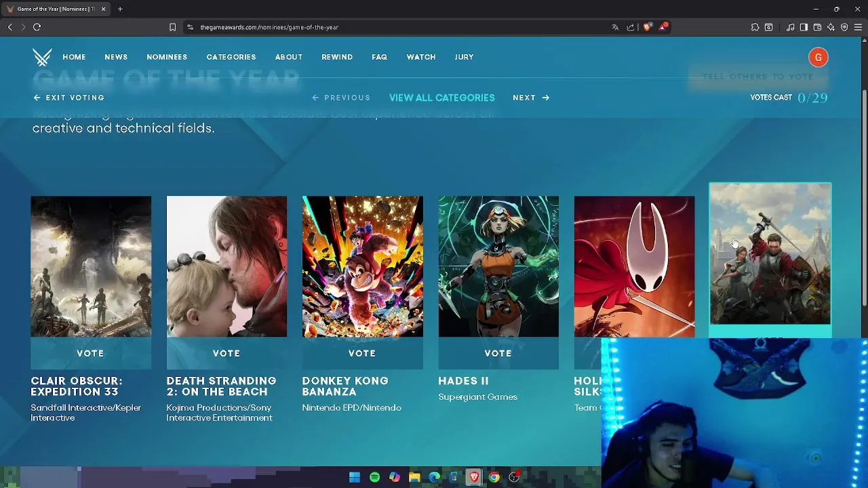The image size is (868, 488).
Task: Click highlighted Kingdom Come knights cover thumbnail
Action: [x=770, y=254]
